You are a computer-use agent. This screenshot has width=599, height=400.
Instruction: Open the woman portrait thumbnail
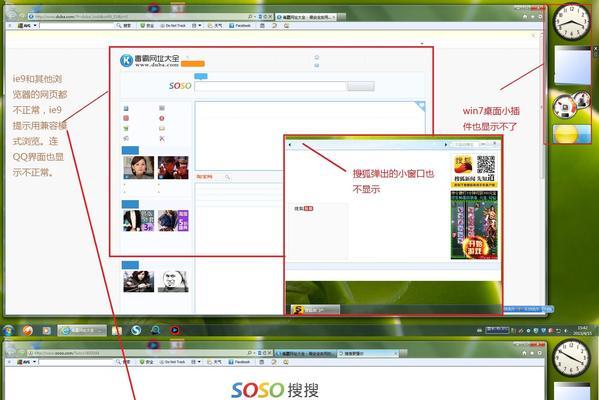138,167
